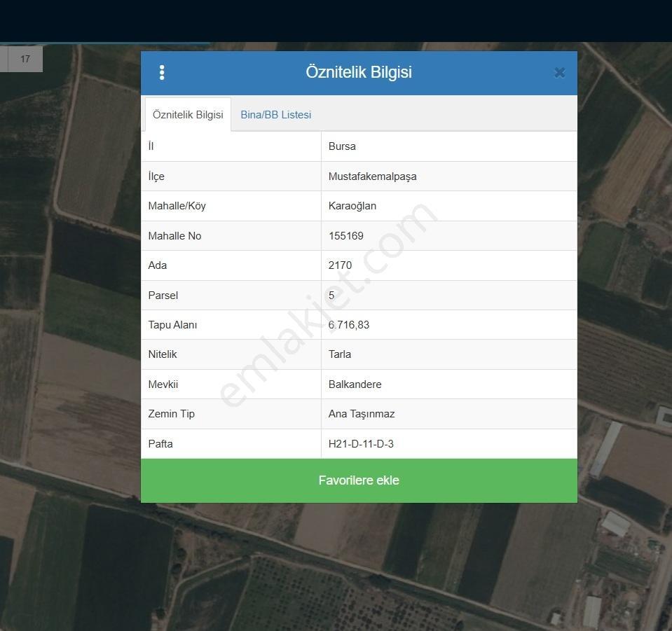Click the Öznitelik Bilgisi dialog title

tap(359, 72)
